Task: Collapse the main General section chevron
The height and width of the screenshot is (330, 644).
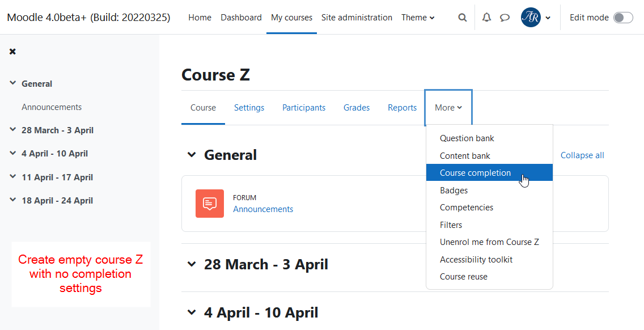Action: pos(192,155)
